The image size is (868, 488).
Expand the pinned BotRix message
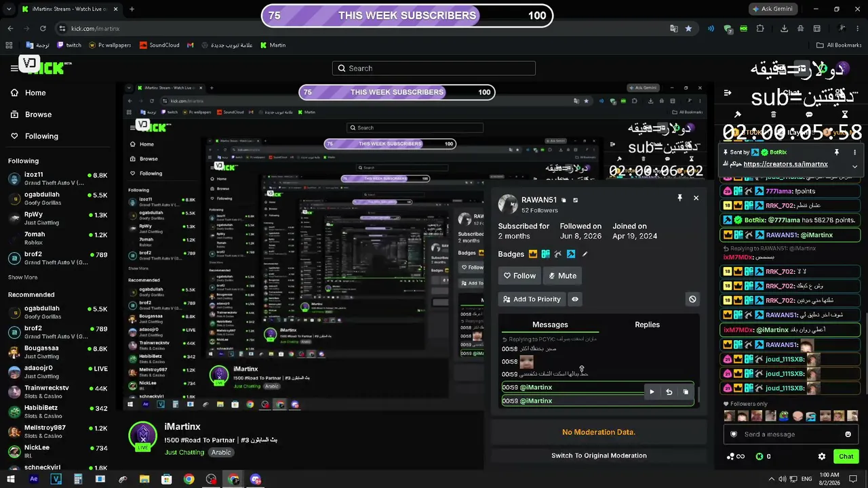coord(854,166)
